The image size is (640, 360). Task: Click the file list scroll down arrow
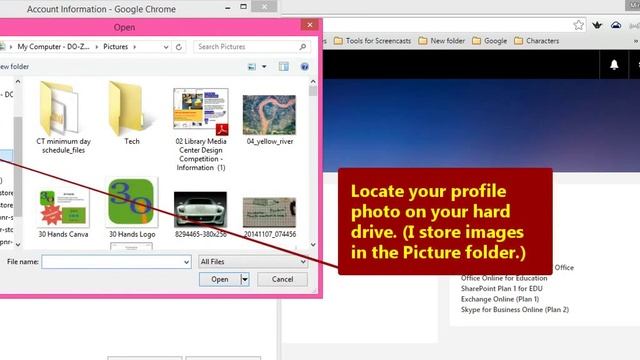click(313, 244)
